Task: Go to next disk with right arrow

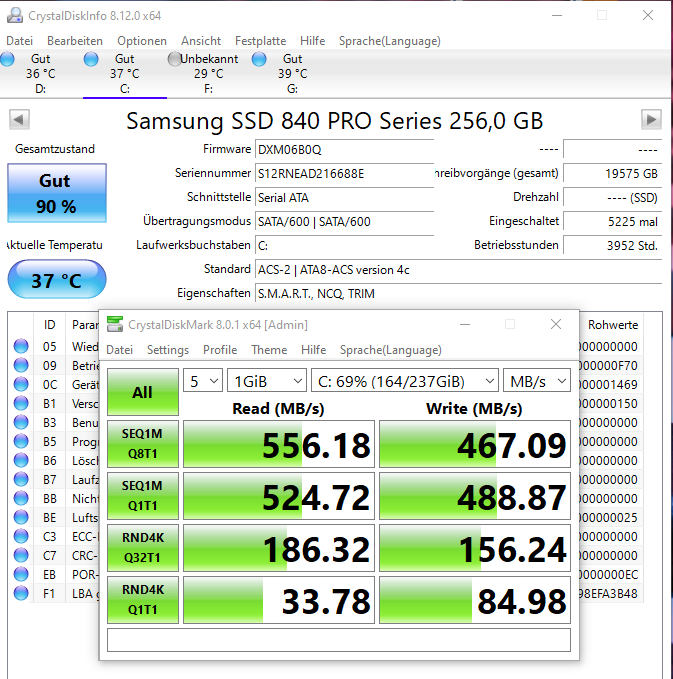Action: click(651, 119)
